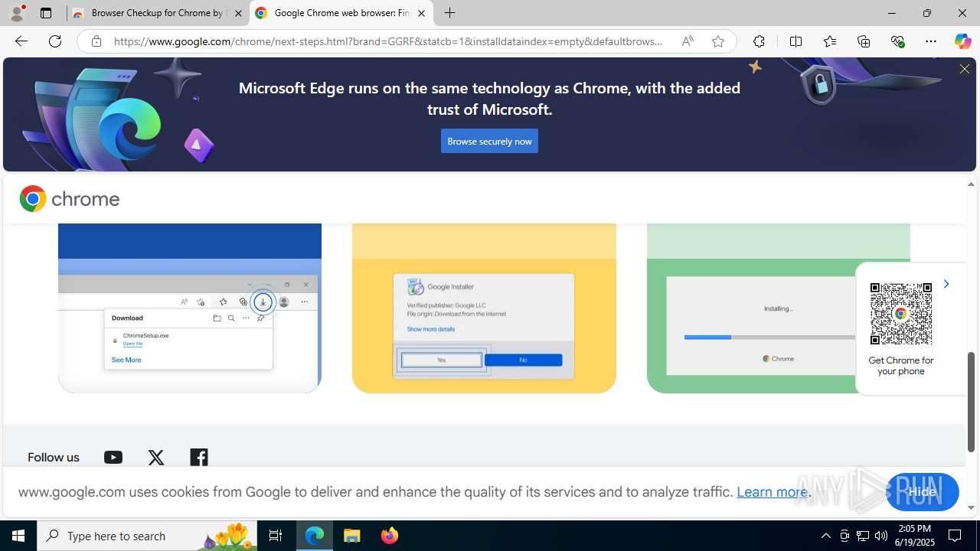Click the page vertical scrollbar thumb
The height and width of the screenshot is (551, 980).
click(x=971, y=402)
